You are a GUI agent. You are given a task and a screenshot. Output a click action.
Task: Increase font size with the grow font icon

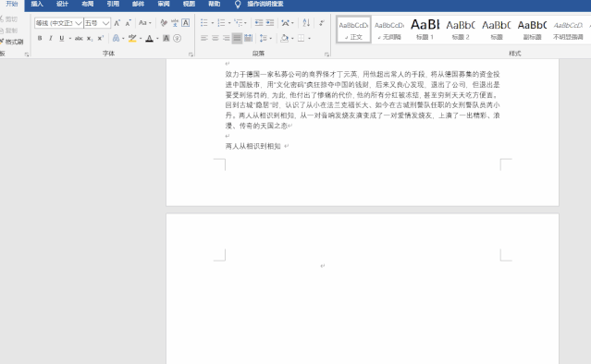pos(117,23)
